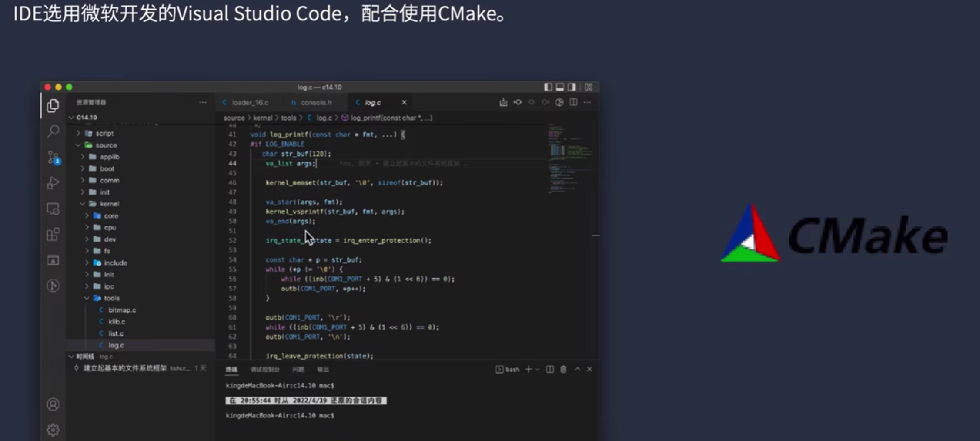Switch to the 问题 problems tab
Image resolution: width=980 pixels, height=441 pixels.
tap(298, 370)
